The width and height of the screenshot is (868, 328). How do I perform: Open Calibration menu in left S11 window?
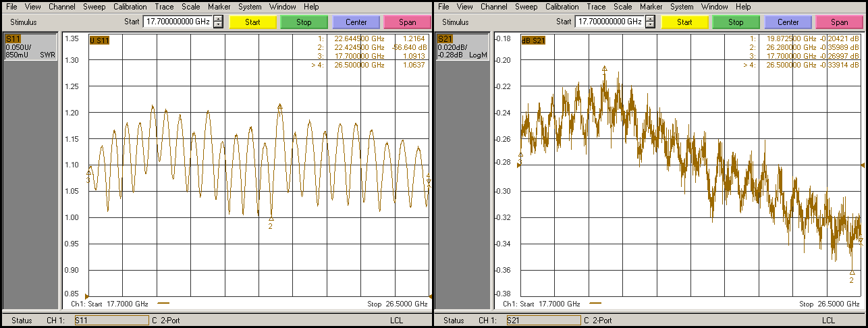tap(130, 7)
